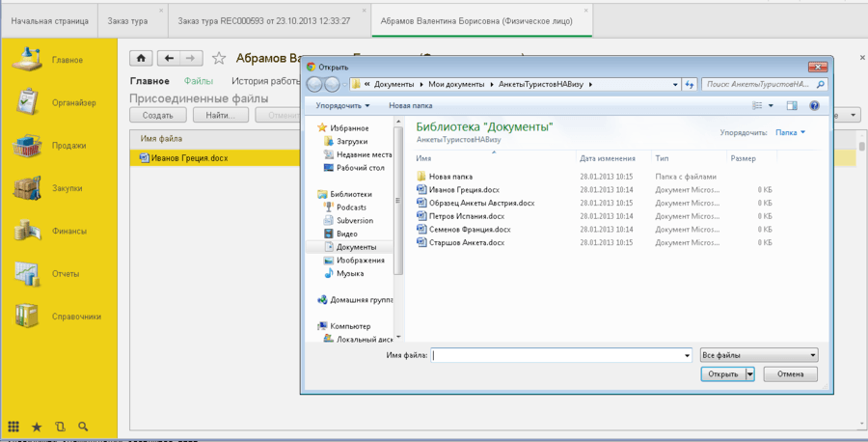Select Видео library in navigation pane
The width and height of the screenshot is (868, 442).
(x=340, y=234)
